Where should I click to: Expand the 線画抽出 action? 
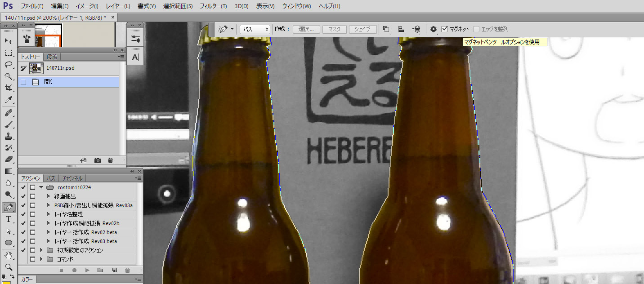point(49,196)
